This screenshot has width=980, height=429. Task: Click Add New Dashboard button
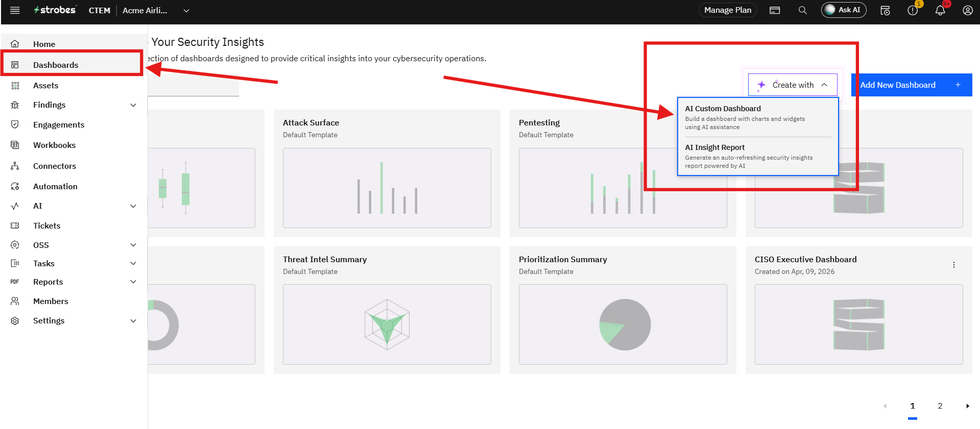tap(912, 85)
